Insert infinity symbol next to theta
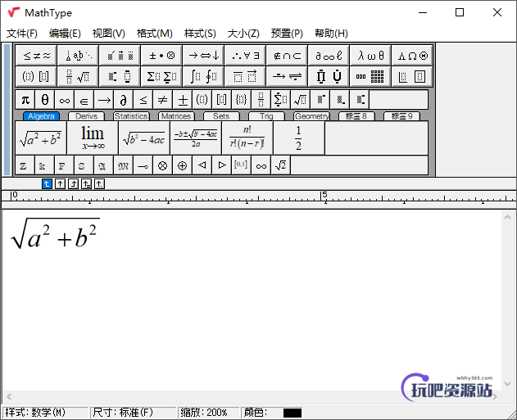 click(x=65, y=100)
